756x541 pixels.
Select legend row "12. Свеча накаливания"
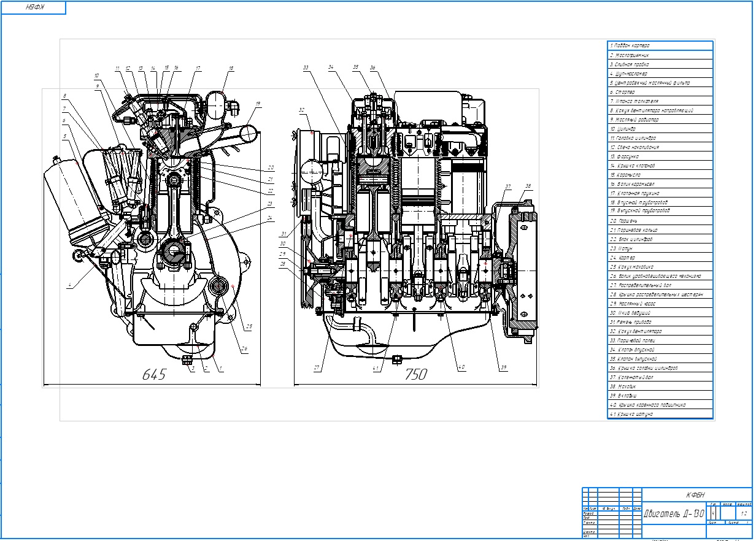pos(660,147)
